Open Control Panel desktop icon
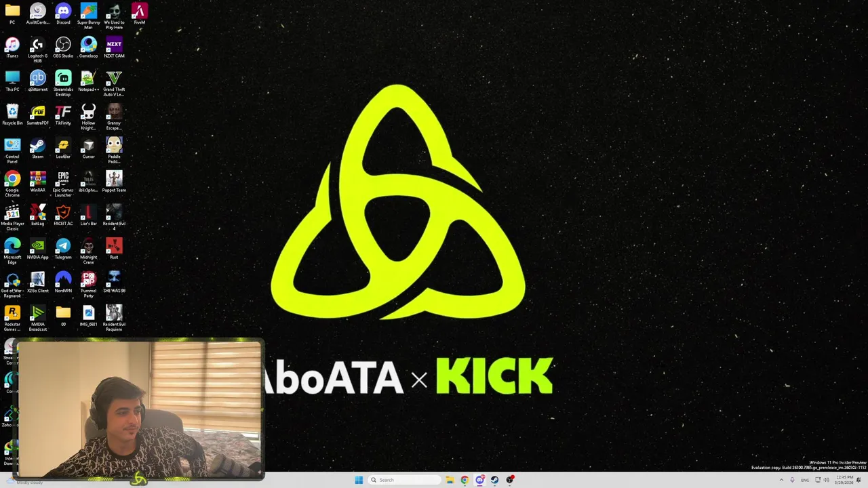The height and width of the screenshot is (488, 868). pos(12,150)
